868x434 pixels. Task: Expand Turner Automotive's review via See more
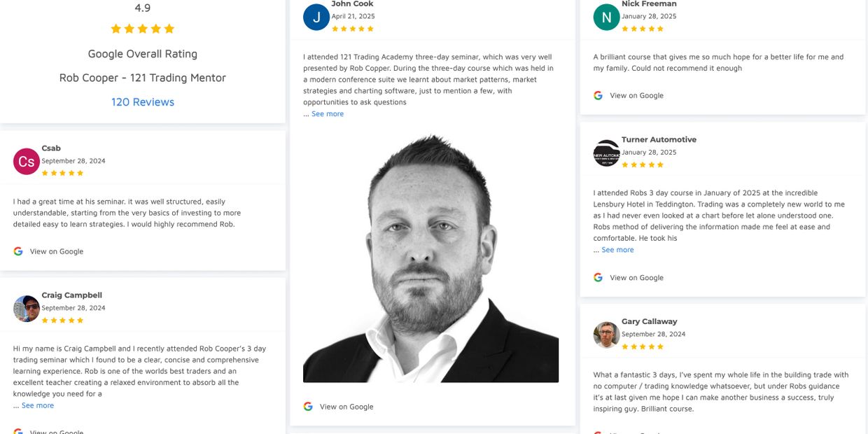[x=617, y=250]
